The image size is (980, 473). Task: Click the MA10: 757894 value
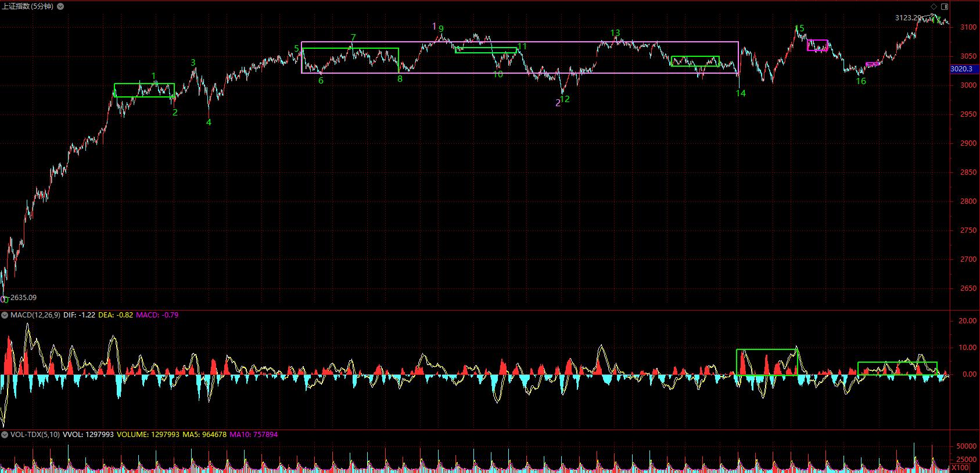[x=253, y=434]
